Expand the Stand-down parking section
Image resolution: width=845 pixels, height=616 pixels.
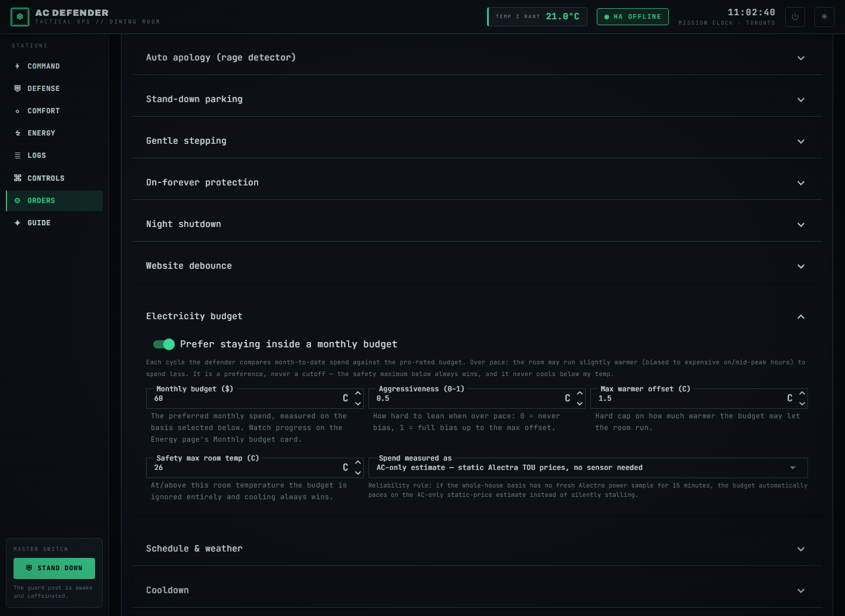[476, 99]
